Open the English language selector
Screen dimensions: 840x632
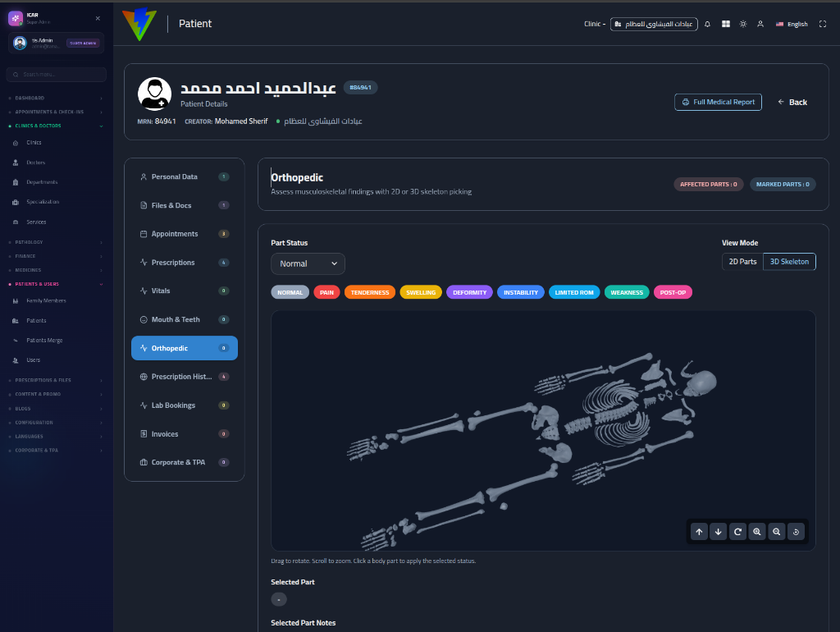pyautogui.click(x=792, y=24)
